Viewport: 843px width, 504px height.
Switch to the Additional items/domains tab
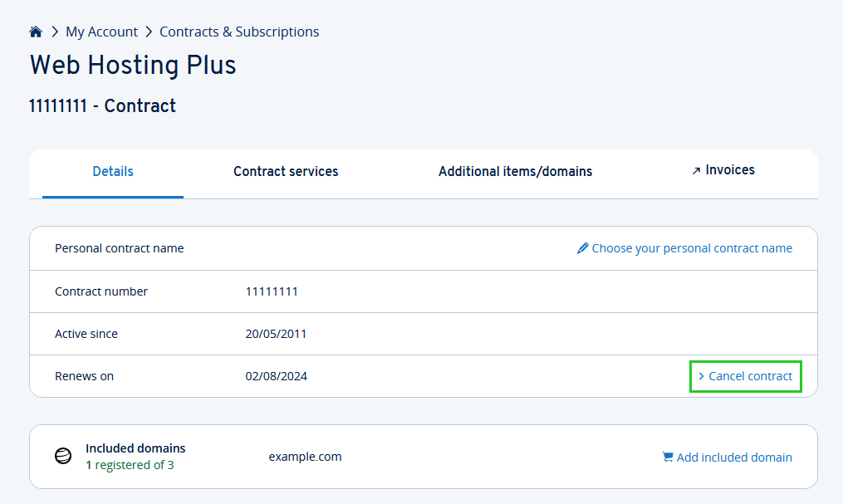[x=515, y=171]
